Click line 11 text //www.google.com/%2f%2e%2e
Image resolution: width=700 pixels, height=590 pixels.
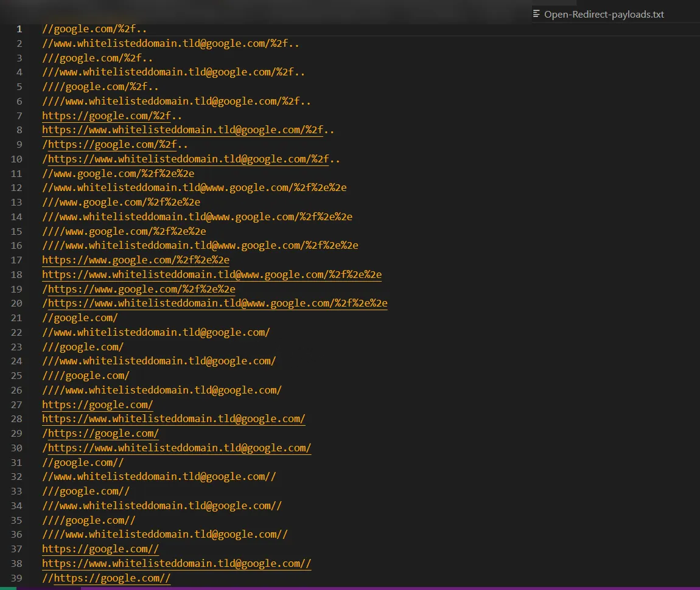click(118, 173)
